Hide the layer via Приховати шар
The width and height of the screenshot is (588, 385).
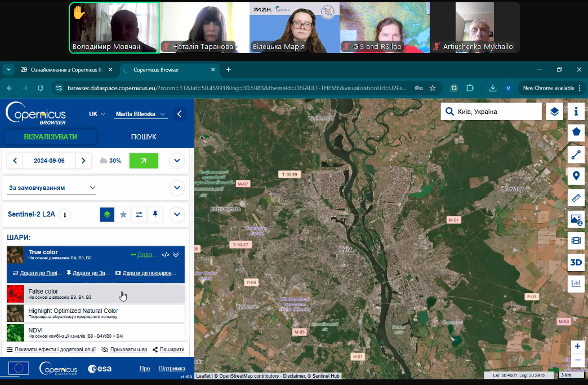point(124,349)
